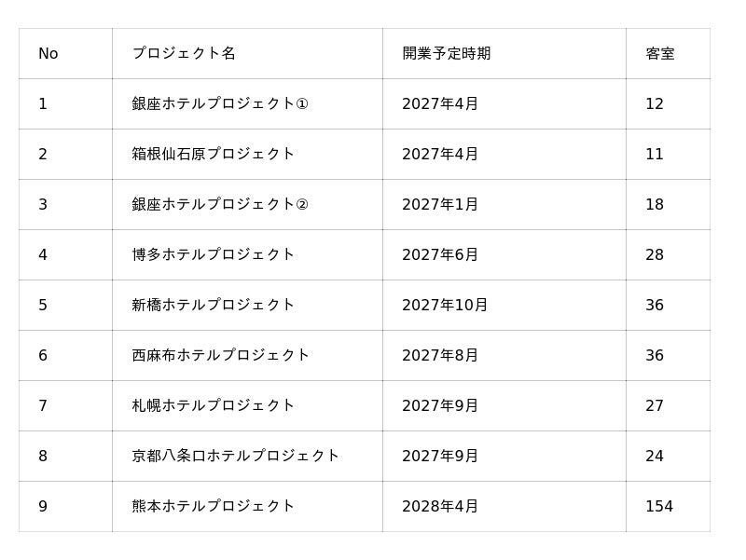Click the 開業予定時期 column header

click(504, 54)
